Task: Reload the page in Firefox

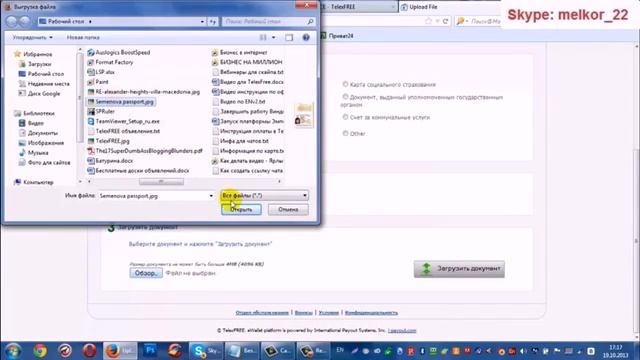Action: 445,21
